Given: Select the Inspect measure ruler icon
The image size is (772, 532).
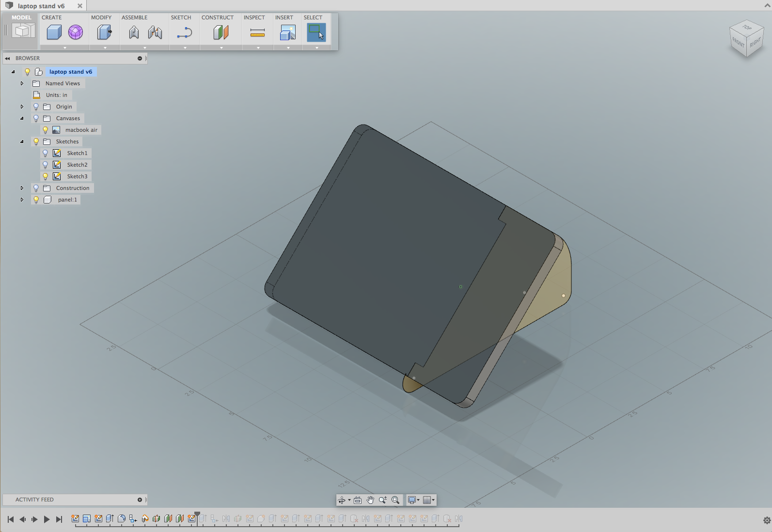Looking at the screenshot, I should coord(257,33).
